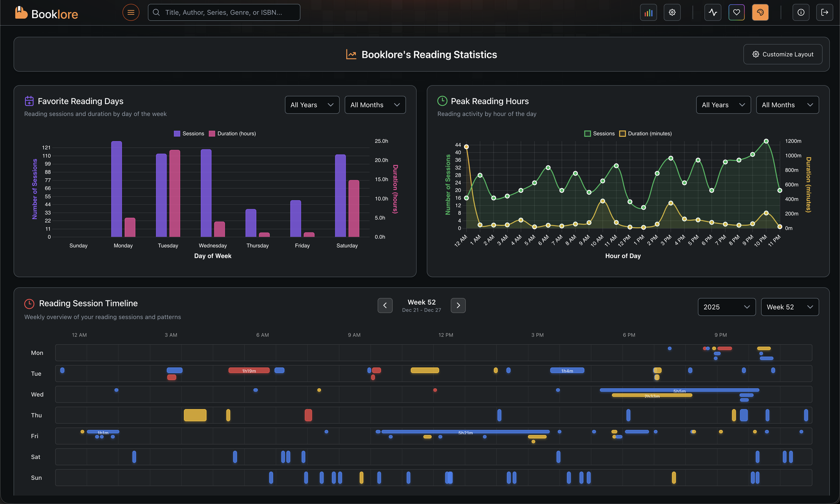Click the info circle icon

coord(801,13)
